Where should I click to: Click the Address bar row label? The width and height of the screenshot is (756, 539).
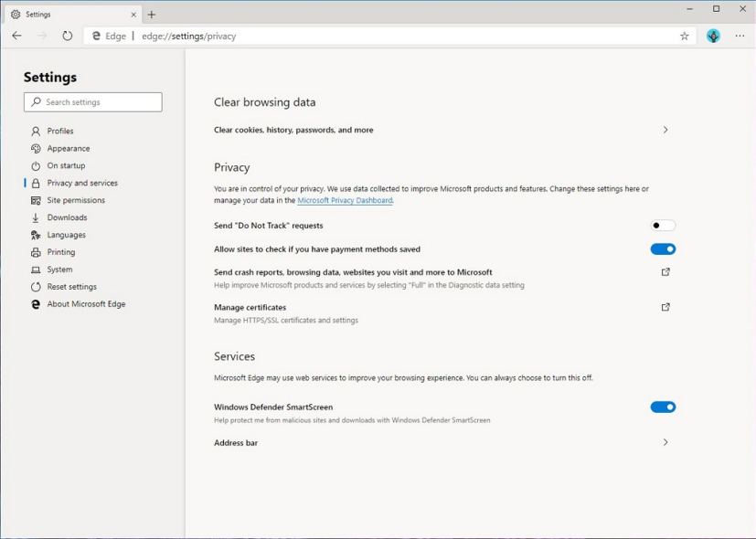click(236, 443)
